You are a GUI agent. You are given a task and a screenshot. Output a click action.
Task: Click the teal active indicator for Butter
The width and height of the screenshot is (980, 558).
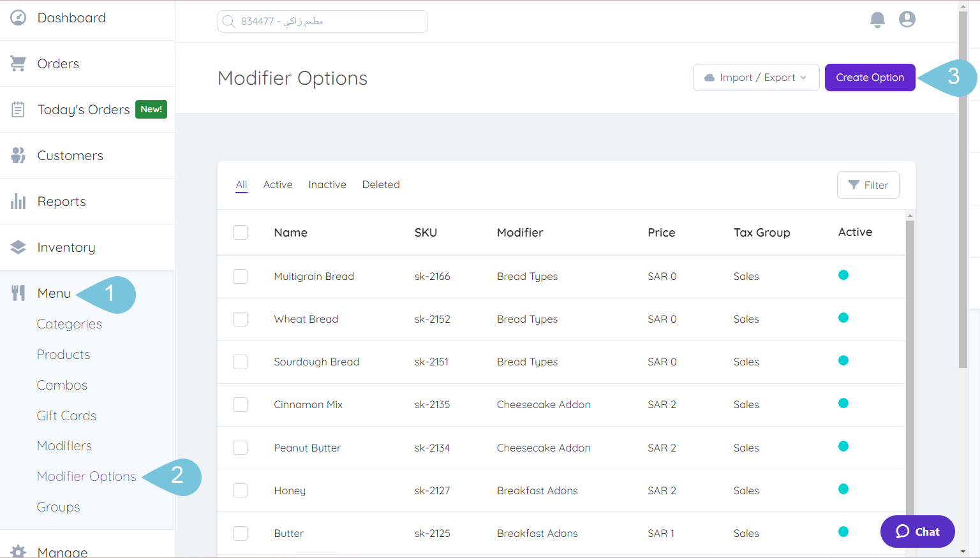843,531
